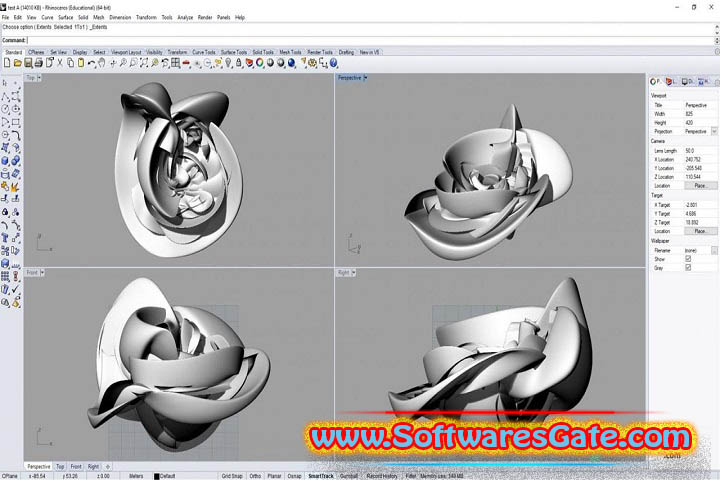
Task: Open the Surface menu
Action: tap(65, 17)
